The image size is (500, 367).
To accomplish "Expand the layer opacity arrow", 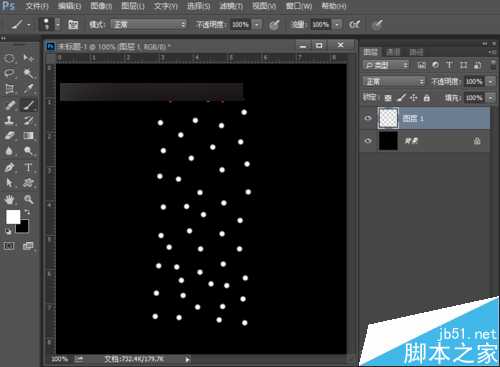I will tap(491, 81).
